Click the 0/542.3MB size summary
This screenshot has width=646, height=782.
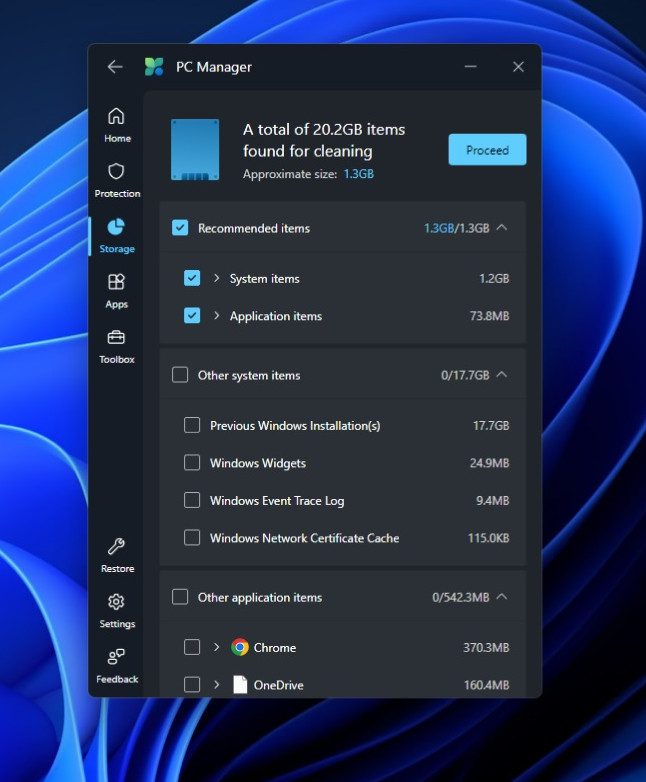tap(460, 597)
